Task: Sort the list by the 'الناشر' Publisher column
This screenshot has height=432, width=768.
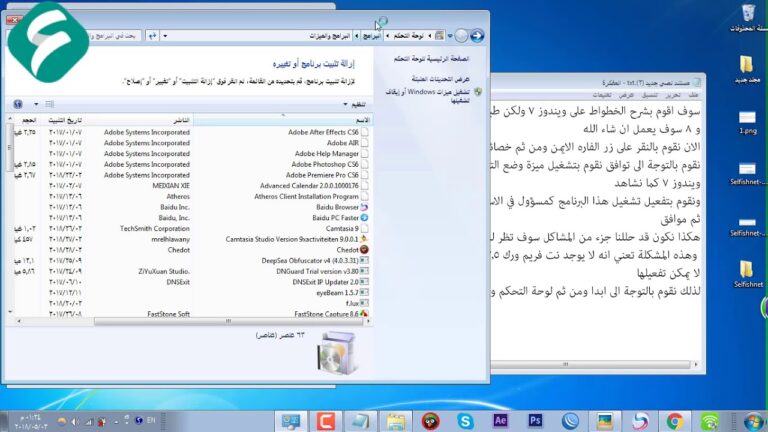Action: 138,120
